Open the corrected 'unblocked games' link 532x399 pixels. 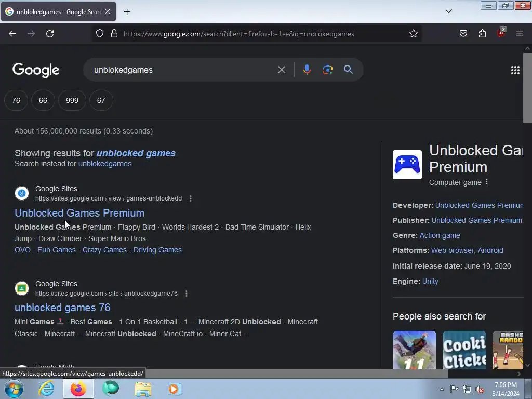[x=136, y=153]
